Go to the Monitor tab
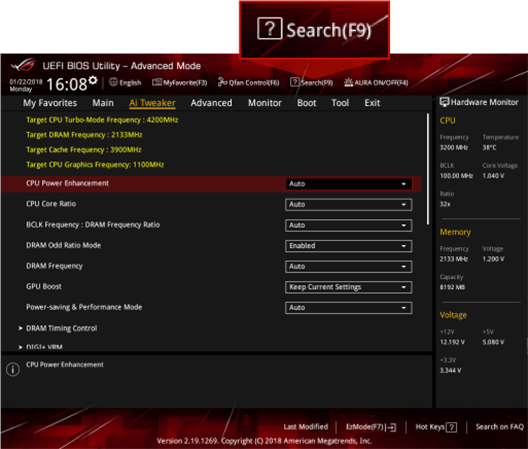The height and width of the screenshot is (449, 528). coord(265,103)
